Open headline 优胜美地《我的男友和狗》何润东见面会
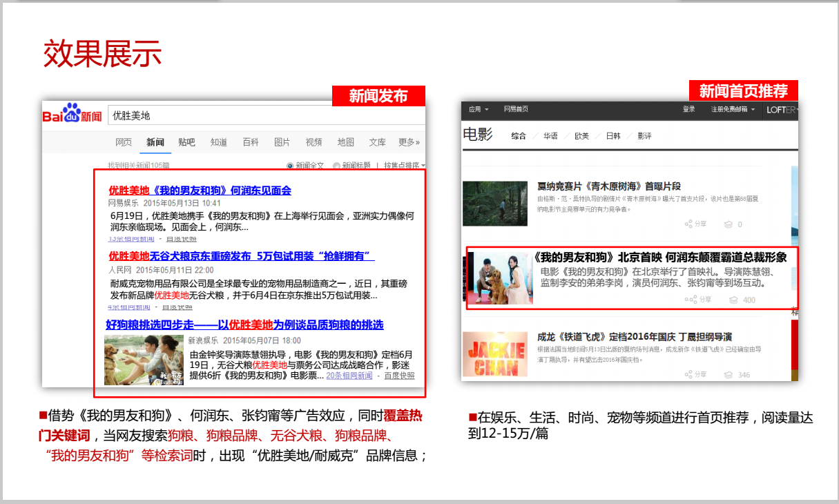This screenshot has width=839, height=504. (200, 191)
